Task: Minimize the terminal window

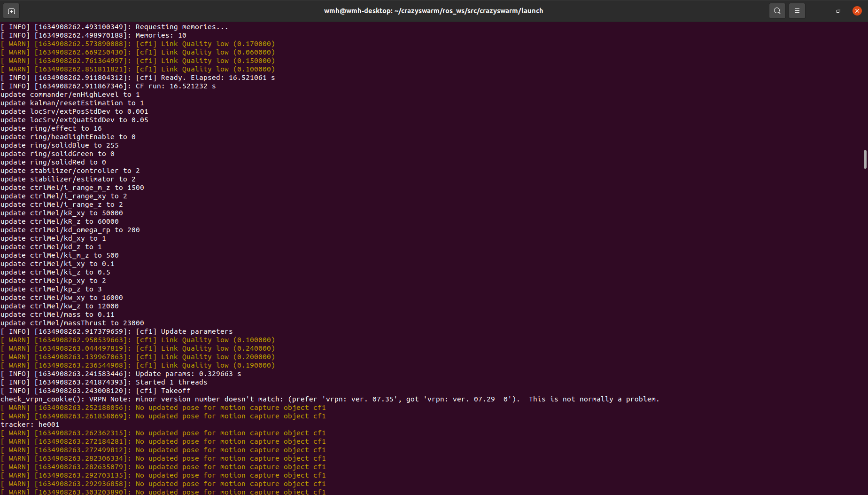Action: (820, 11)
